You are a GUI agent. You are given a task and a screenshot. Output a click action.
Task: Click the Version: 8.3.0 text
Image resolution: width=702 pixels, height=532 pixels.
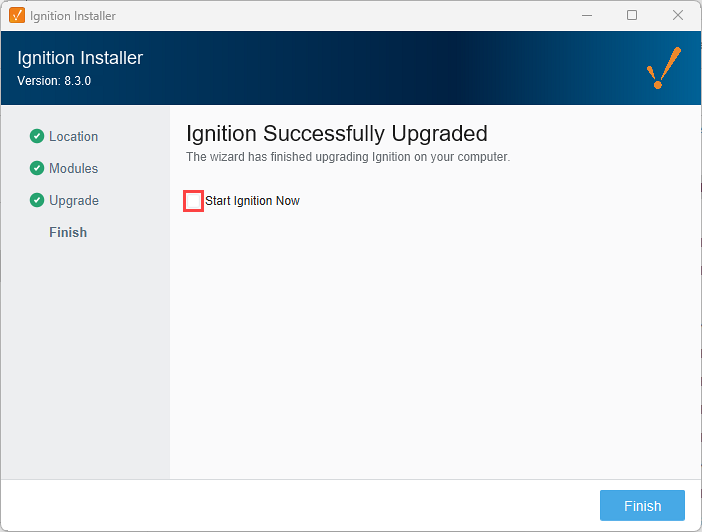pyautogui.click(x=54, y=81)
